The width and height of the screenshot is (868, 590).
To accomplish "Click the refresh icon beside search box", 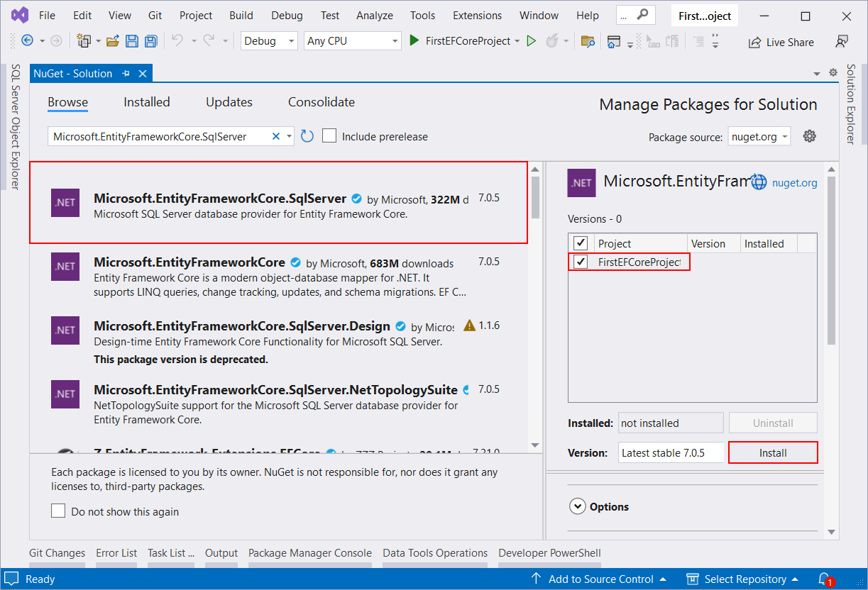I will pyautogui.click(x=307, y=136).
